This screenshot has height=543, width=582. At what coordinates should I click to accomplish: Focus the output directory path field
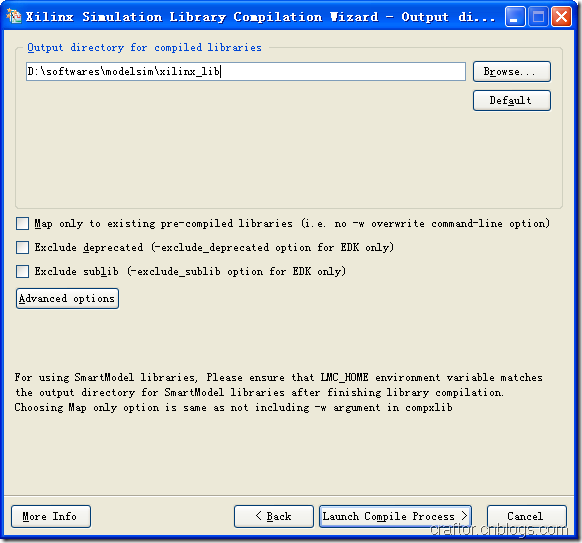click(246, 71)
